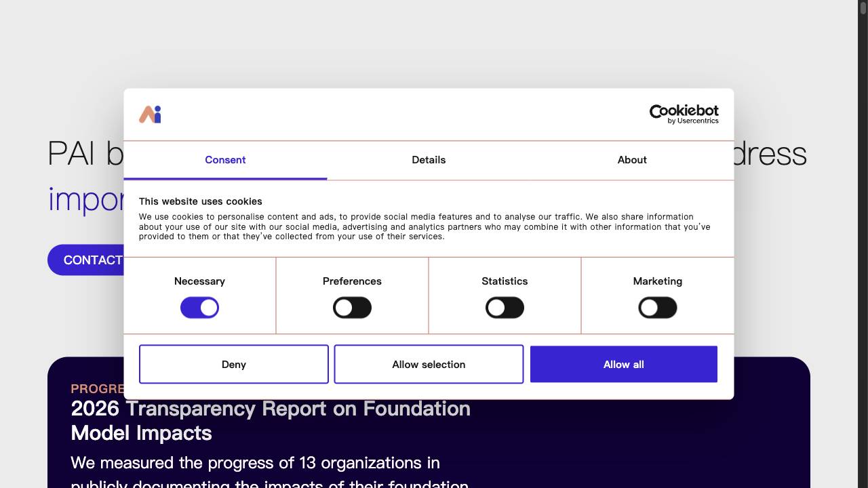Screen dimensions: 868x488
Task: Select the Consent tab
Action: (225, 160)
